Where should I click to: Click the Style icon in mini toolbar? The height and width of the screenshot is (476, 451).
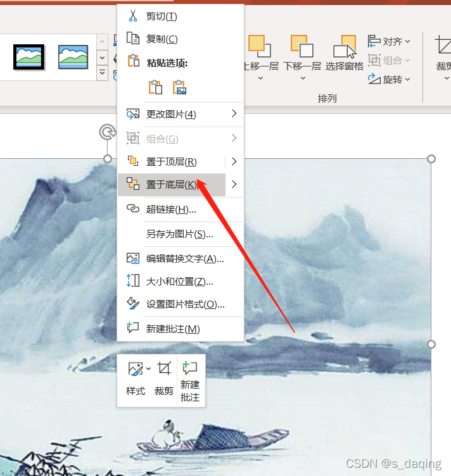click(136, 369)
